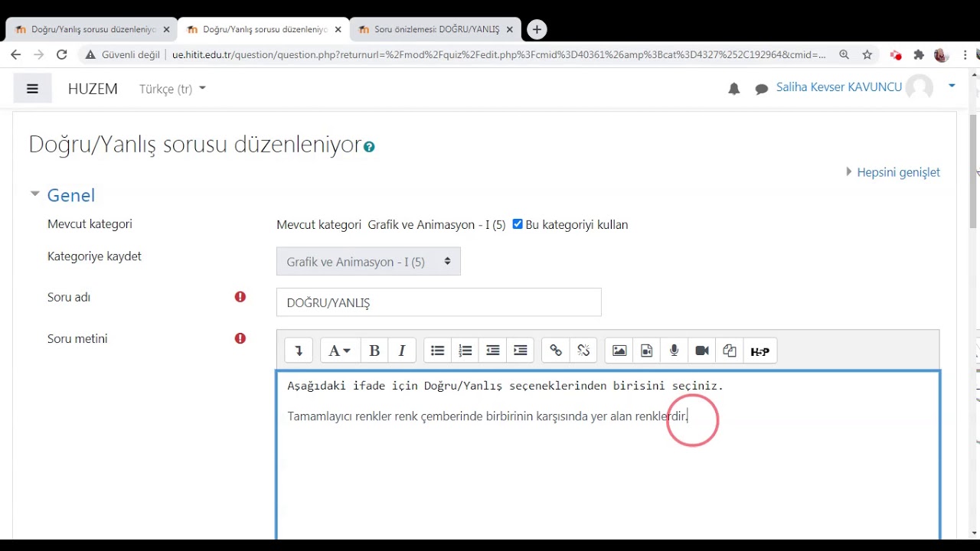
Task: Open a new browser tab
Action: [x=537, y=29]
